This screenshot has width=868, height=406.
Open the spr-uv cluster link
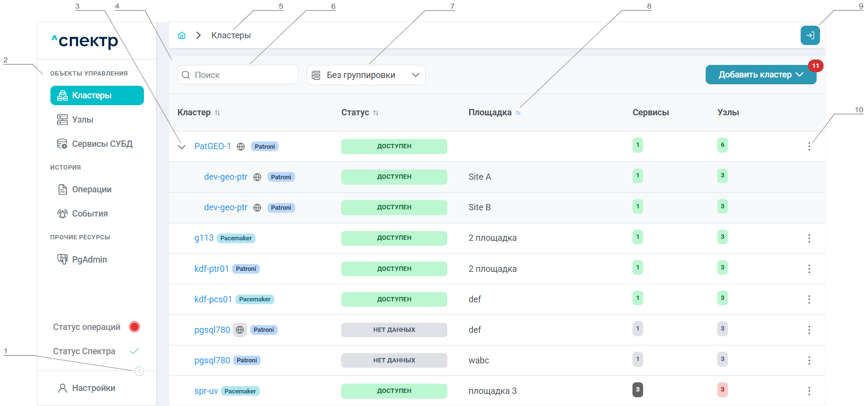[206, 391]
